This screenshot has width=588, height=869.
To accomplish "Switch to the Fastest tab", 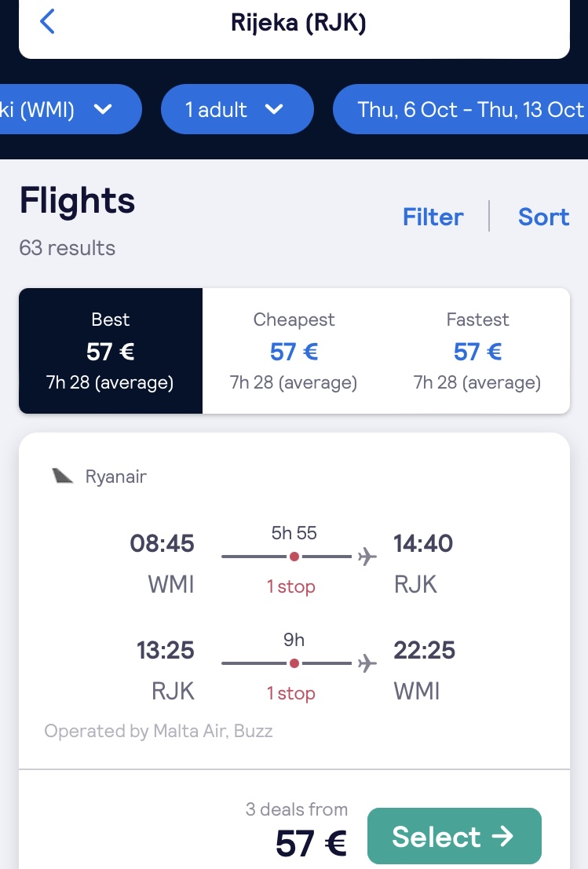I will 478,351.
